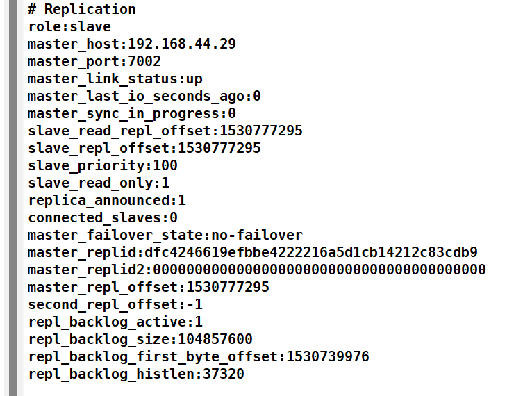The image size is (532, 396).
Task: Click the connected_slaves:0 line
Action: click(x=103, y=218)
